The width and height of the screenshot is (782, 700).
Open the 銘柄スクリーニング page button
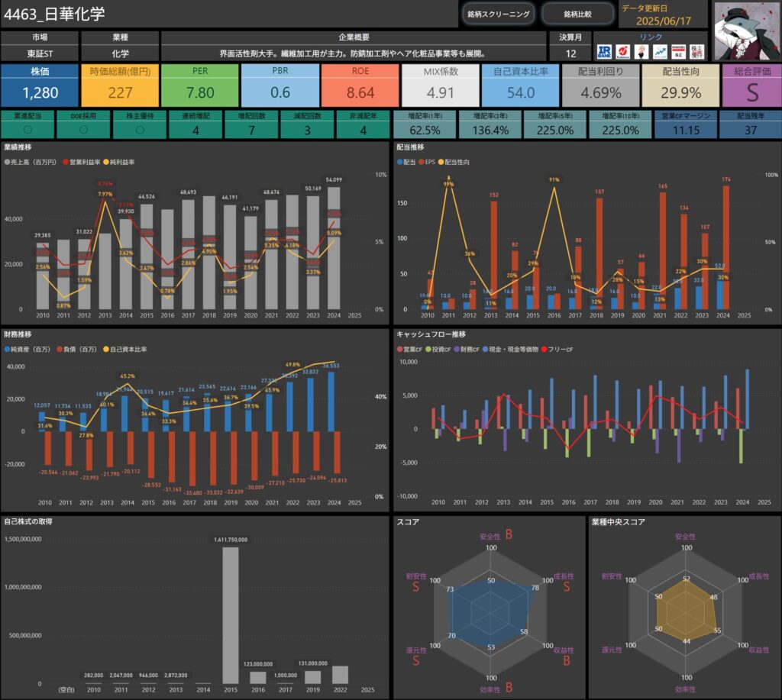pyautogui.click(x=498, y=14)
